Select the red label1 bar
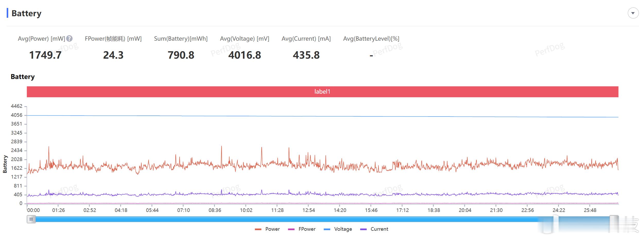 point(322,92)
